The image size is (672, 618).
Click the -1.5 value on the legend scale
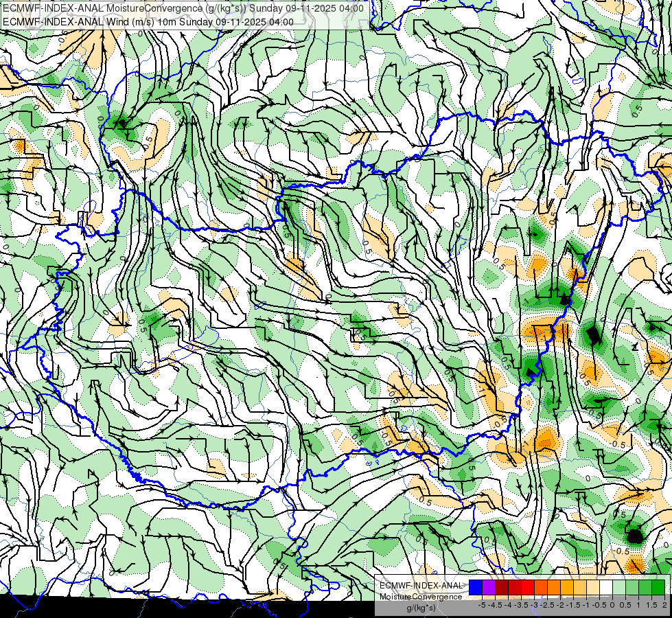(573, 605)
